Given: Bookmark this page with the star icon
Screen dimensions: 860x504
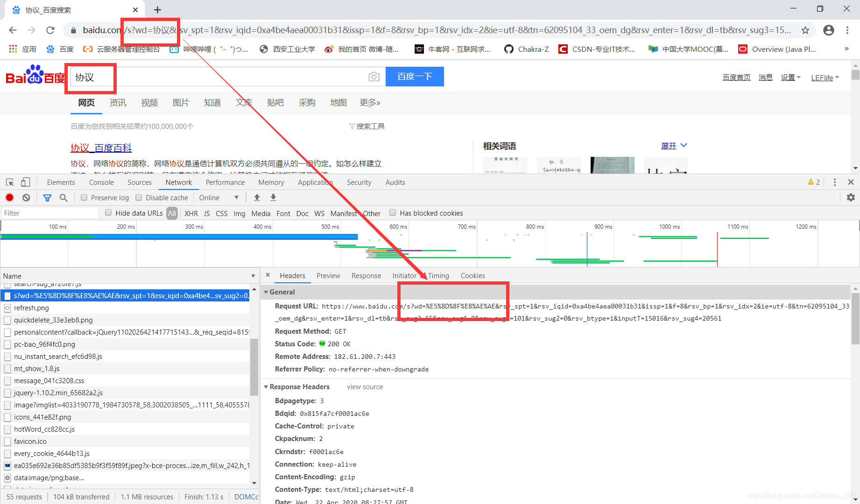Looking at the screenshot, I should point(805,30).
